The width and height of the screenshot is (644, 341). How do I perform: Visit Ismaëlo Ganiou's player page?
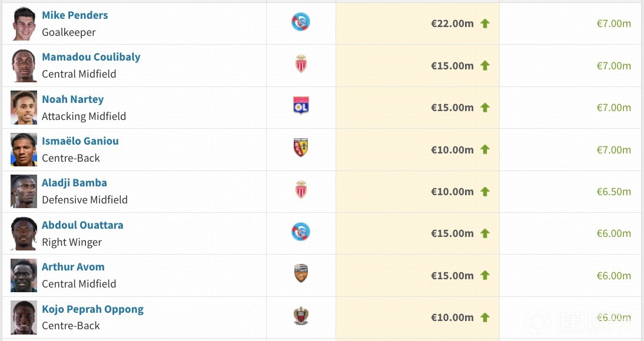tap(80, 141)
